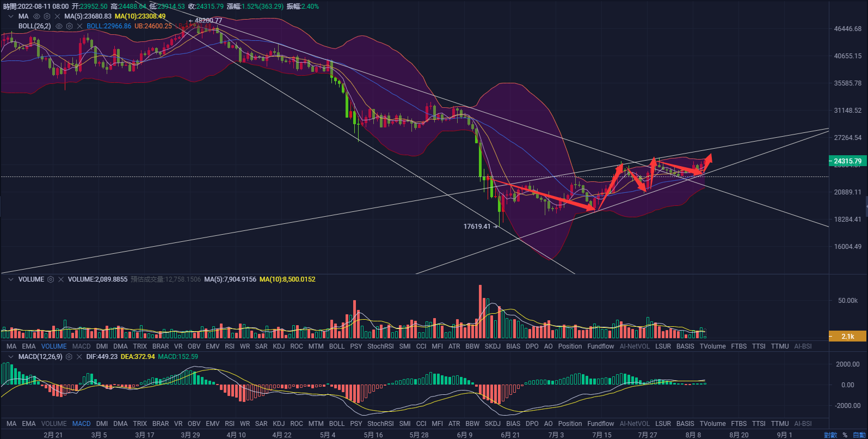
Task: Collapse the main chart indicator list chevron
Action: pos(11,16)
